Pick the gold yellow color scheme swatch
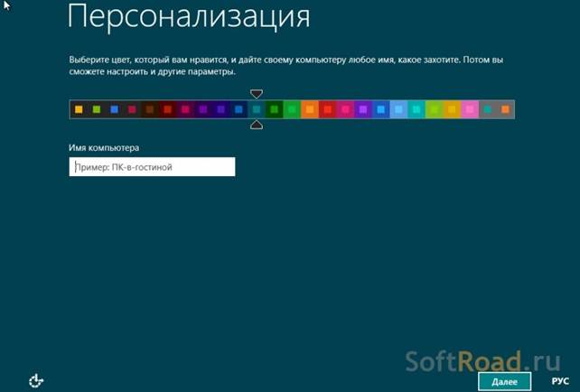The image size is (580, 392). tap(452, 109)
